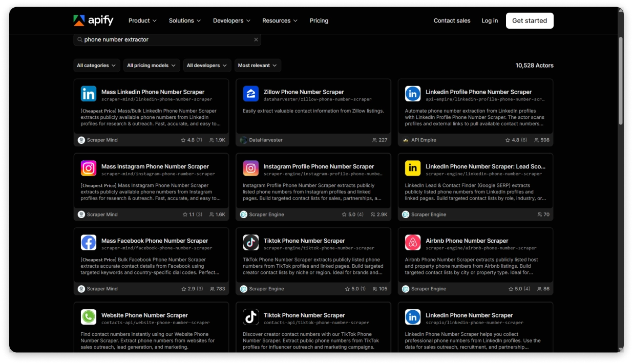Click the Mass Instagram Phone Number Scraper icon
Viewport: 633px width, 364px height.
point(89,168)
